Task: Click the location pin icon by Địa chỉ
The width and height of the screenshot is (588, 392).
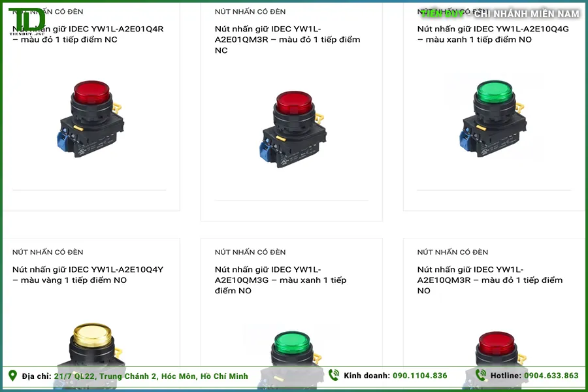Action: pyautogui.click(x=13, y=376)
